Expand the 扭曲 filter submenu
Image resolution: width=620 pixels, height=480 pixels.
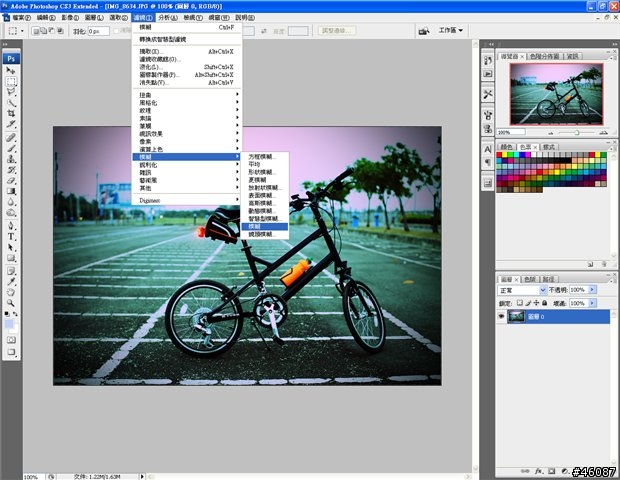coord(187,95)
